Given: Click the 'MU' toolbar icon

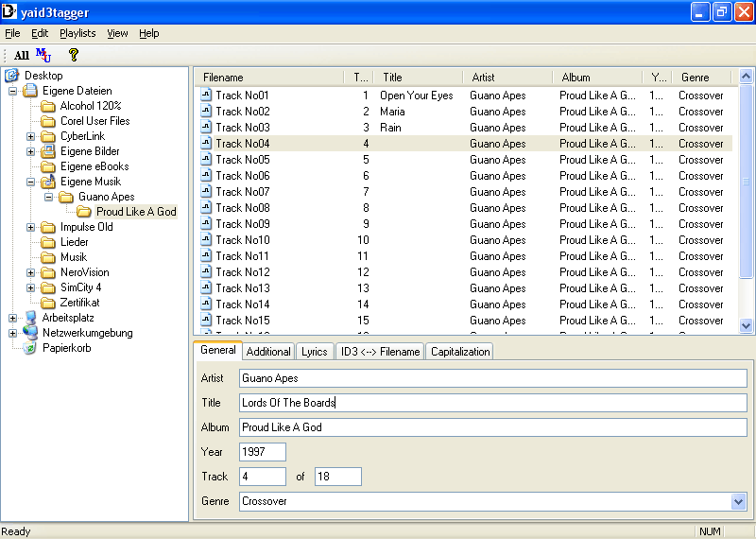Looking at the screenshot, I should pyautogui.click(x=43, y=55).
